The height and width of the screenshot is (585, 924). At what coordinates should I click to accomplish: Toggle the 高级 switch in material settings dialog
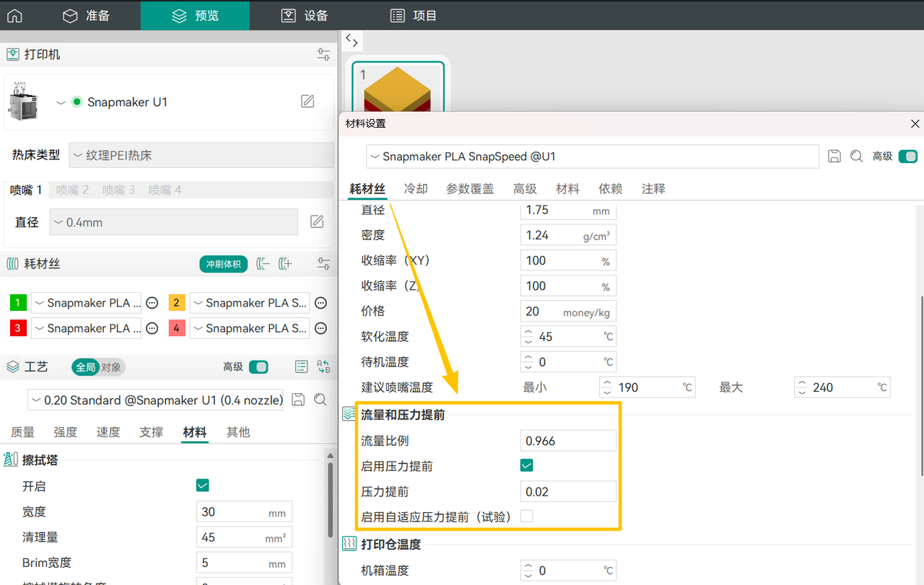[x=907, y=156]
